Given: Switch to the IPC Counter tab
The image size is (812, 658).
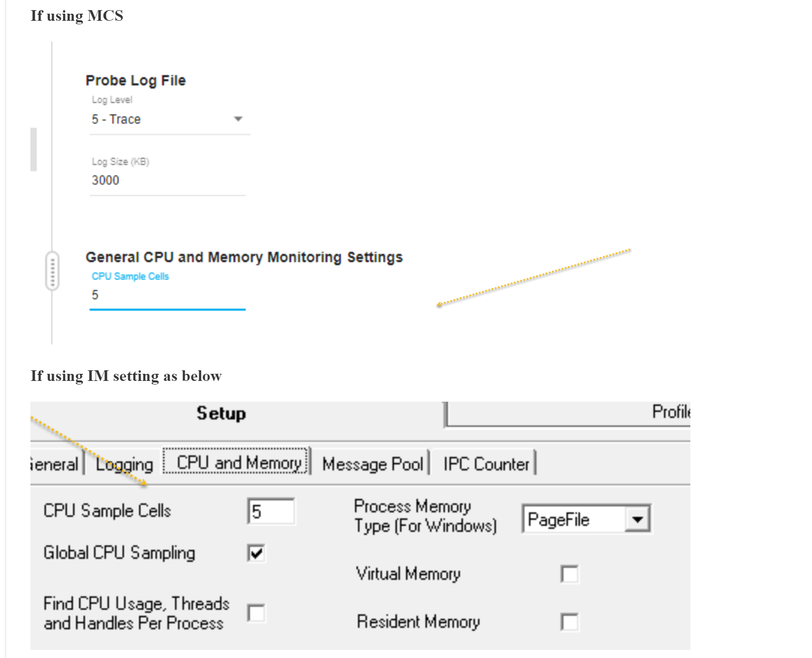Looking at the screenshot, I should [x=486, y=464].
